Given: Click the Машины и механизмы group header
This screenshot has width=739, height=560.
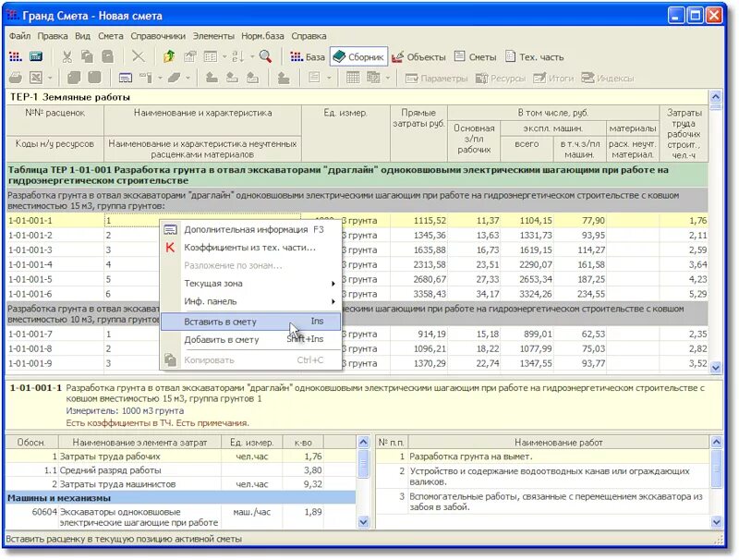Looking at the screenshot, I should (181, 498).
